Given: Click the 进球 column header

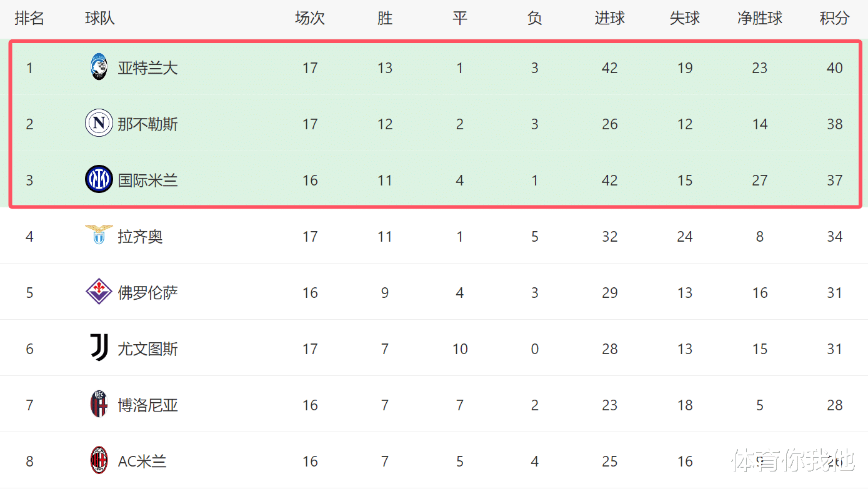Looking at the screenshot, I should pyautogui.click(x=610, y=18).
